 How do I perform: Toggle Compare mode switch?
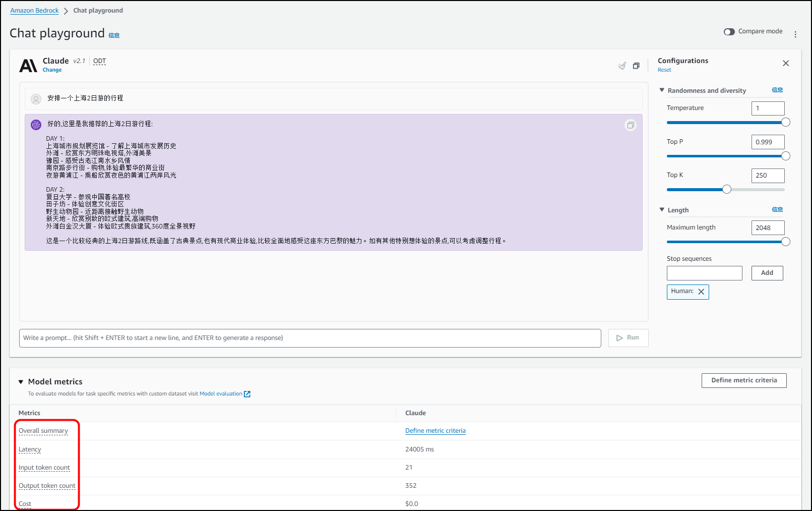pos(729,32)
